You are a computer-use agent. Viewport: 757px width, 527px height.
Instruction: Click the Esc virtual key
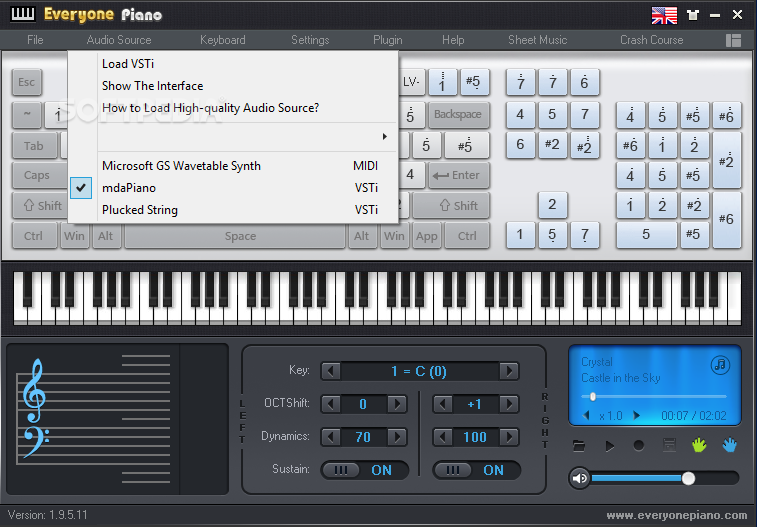coord(27,82)
